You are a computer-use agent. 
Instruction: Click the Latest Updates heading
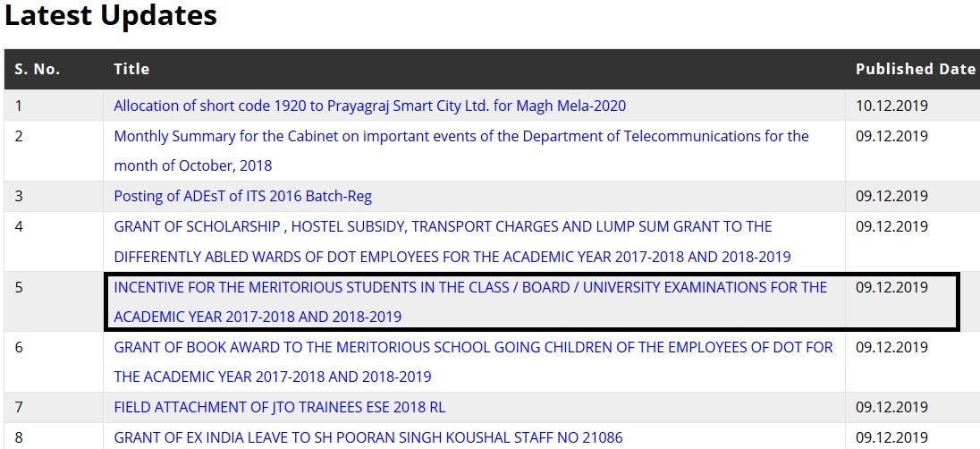[x=111, y=15]
